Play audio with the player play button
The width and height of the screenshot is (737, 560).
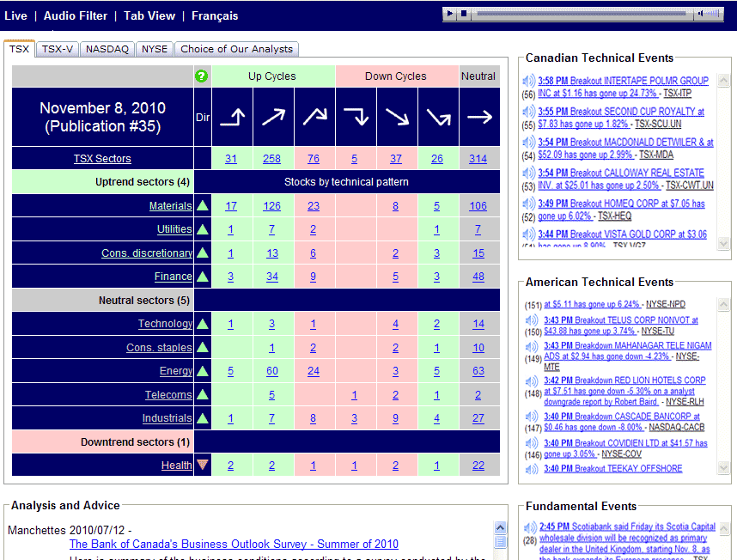[x=450, y=14]
